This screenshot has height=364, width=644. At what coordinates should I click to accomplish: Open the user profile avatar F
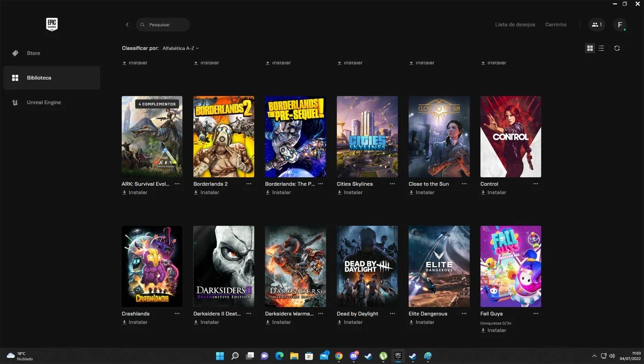[x=620, y=25]
